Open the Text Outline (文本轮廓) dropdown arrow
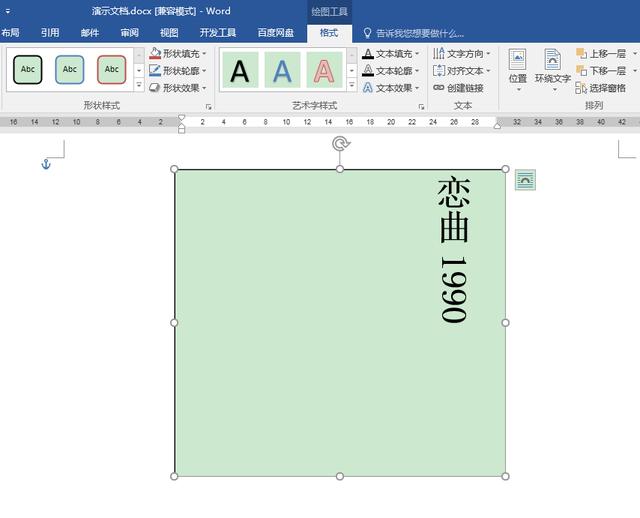This screenshot has height=518, width=640. tap(417, 71)
